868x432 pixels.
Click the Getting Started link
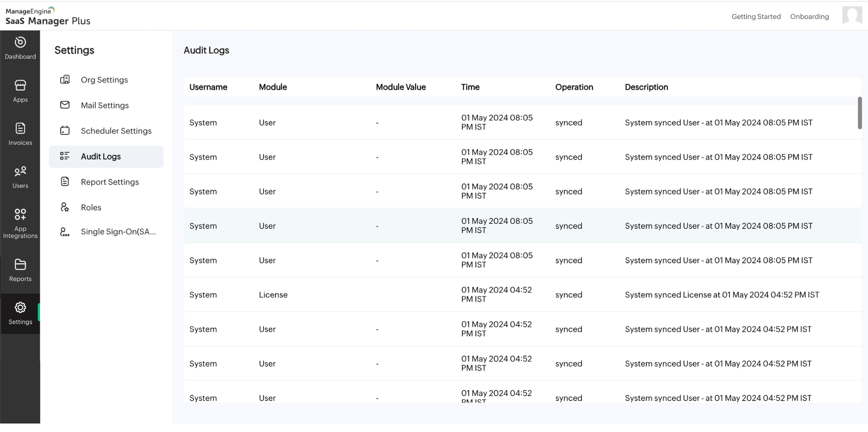[756, 17]
